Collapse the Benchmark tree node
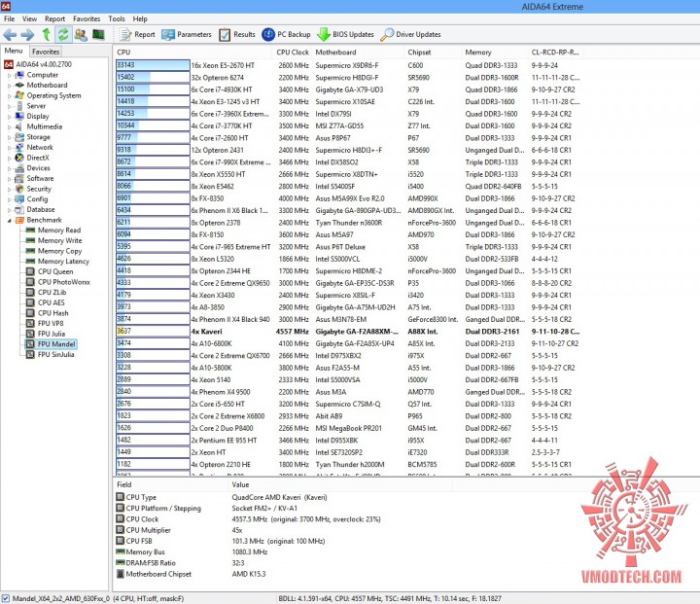The height and width of the screenshot is (604, 700). click(10, 220)
